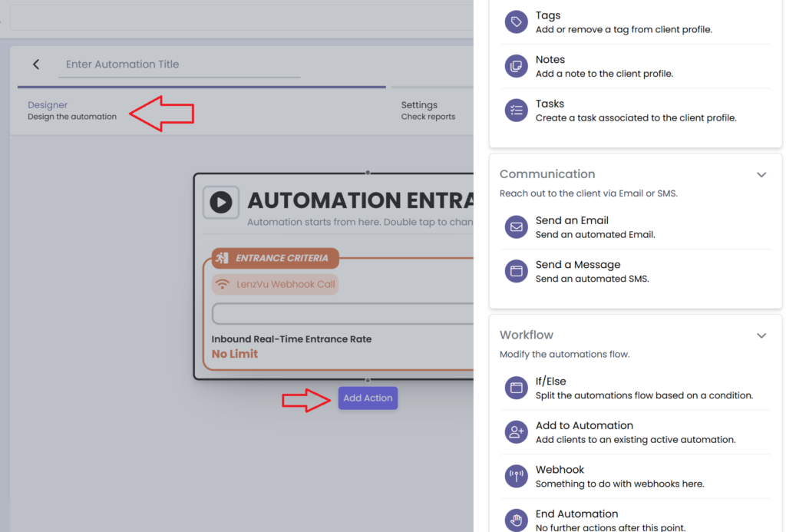Click the Enter Automation Title field
Screen dimensions: 786x532
pos(179,64)
